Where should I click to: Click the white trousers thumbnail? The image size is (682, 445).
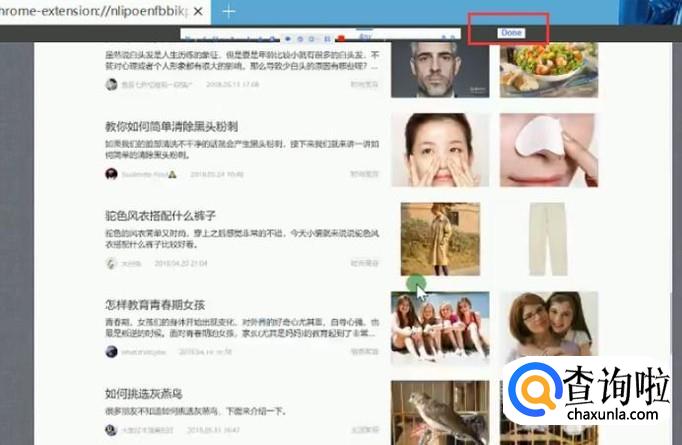548,239
